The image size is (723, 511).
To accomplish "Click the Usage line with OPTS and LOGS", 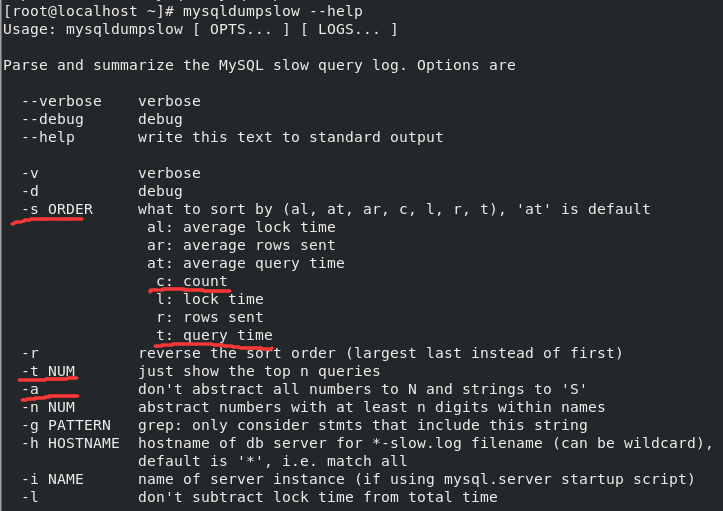I will (200, 29).
